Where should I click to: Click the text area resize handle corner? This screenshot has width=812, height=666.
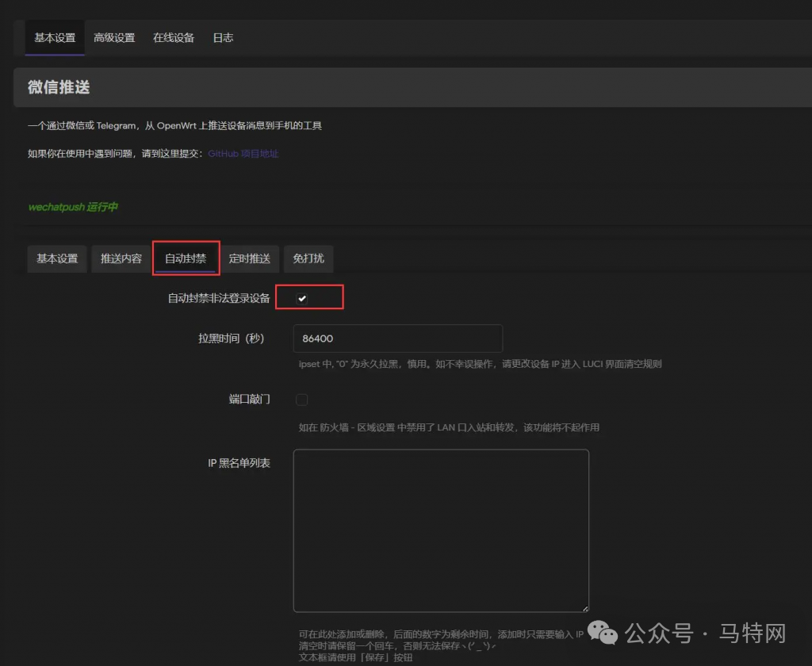(x=584, y=608)
